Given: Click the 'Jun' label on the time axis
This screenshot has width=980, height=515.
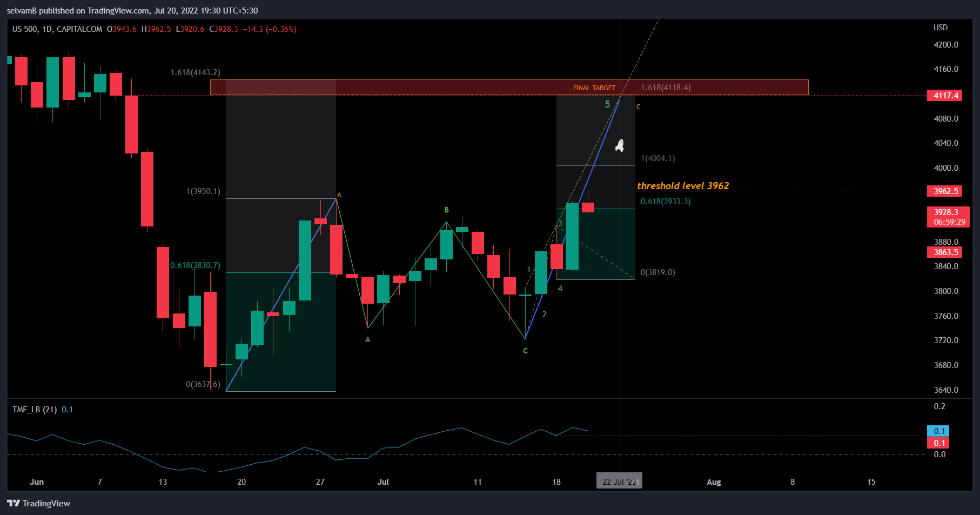Looking at the screenshot, I should tap(37, 482).
